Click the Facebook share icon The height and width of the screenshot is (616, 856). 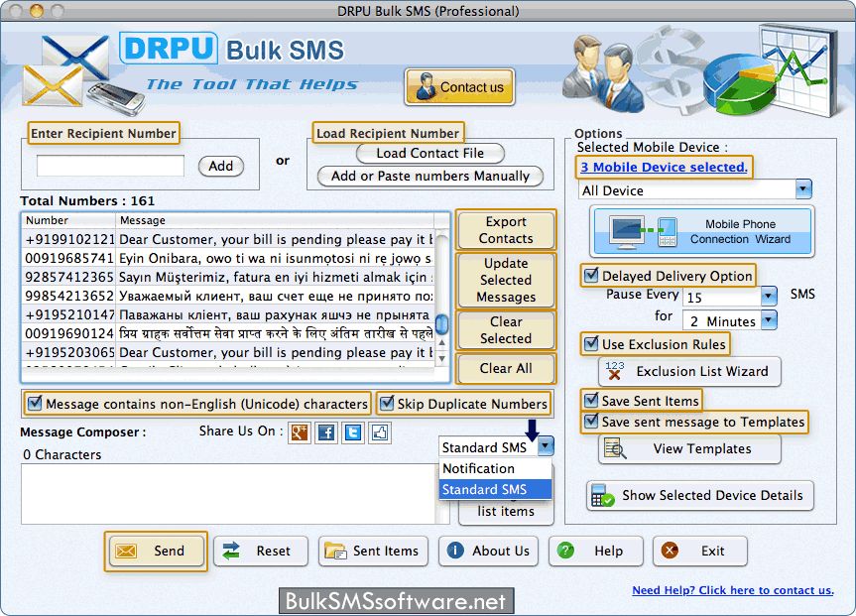click(x=326, y=433)
